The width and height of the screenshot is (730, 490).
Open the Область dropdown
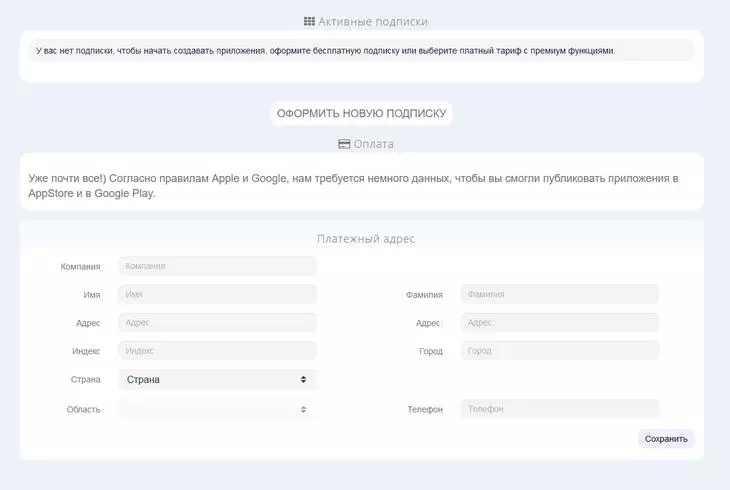click(217, 409)
